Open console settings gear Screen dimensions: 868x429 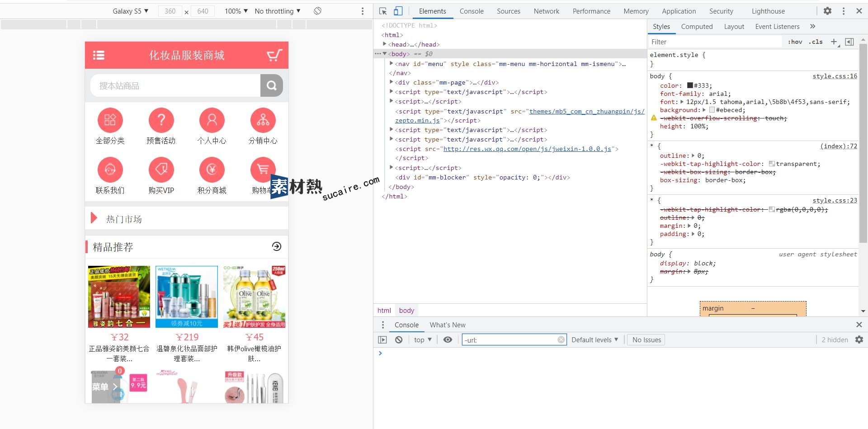coord(859,339)
